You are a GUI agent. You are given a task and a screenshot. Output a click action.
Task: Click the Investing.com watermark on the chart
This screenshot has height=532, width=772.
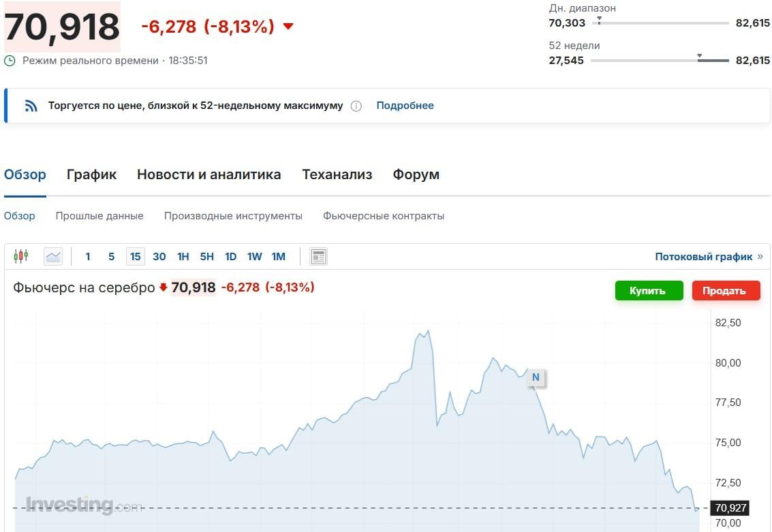pyautogui.click(x=78, y=506)
